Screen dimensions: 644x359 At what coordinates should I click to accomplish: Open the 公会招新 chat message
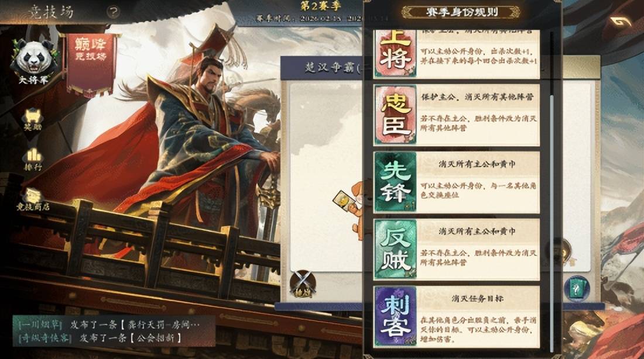[100, 338]
